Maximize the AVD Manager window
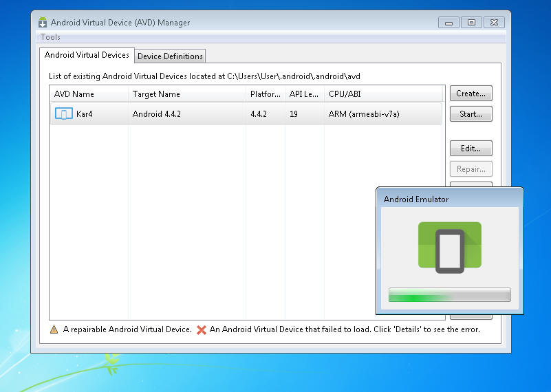Viewport: 551px width, 392px height. point(471,23)
